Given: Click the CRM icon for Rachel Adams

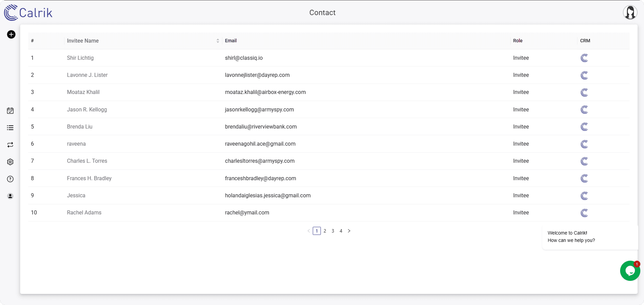Looking at the screenshot, I should 584,213.
